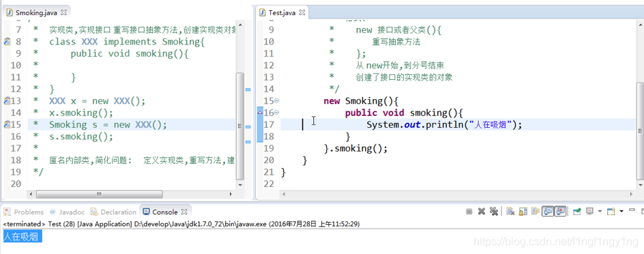Image resolution: width=644 pixels, height=254 pixels.
Task: Click marker icon at line 13 in Smoking.java
Action: 7,100
